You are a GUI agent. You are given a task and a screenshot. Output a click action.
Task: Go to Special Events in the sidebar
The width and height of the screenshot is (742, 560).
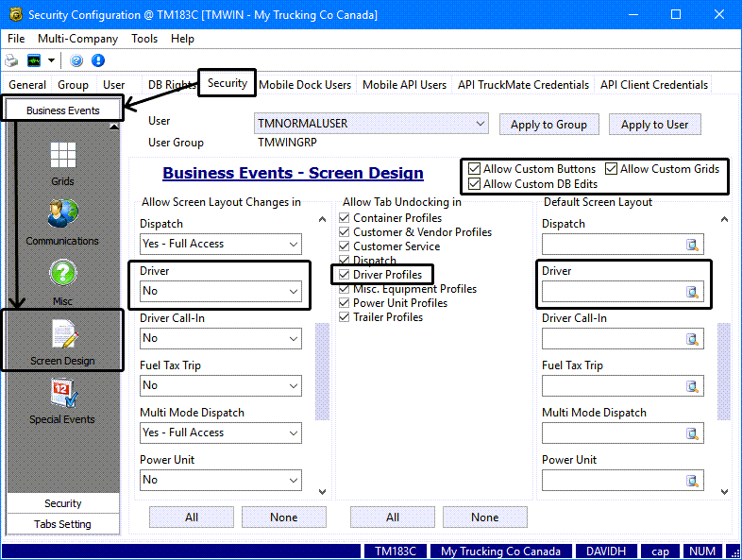click(63, 399)
